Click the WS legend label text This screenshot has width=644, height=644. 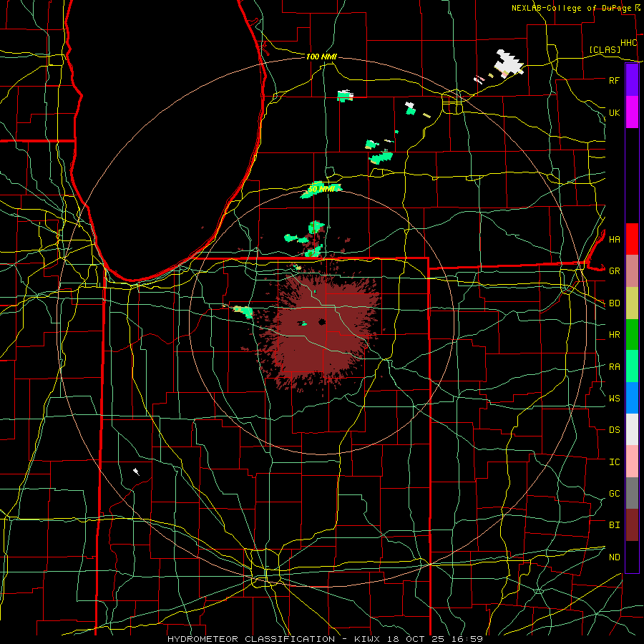point(615,399)
